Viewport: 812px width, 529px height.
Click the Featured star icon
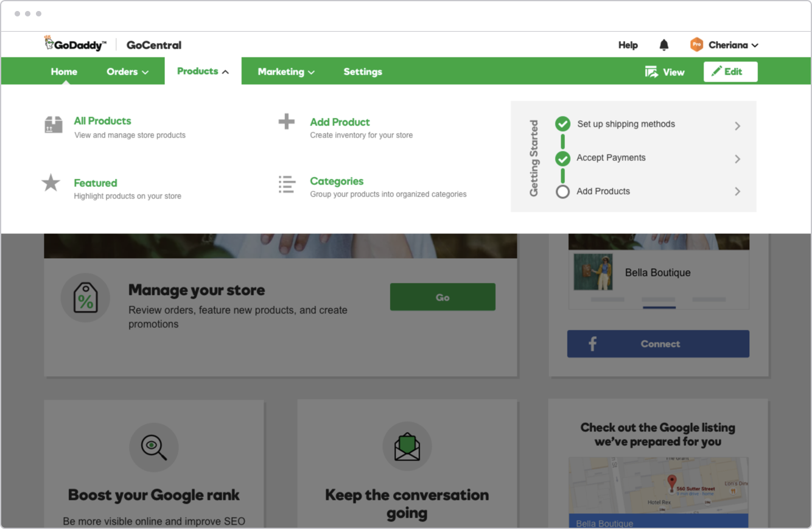click(51, 183)
